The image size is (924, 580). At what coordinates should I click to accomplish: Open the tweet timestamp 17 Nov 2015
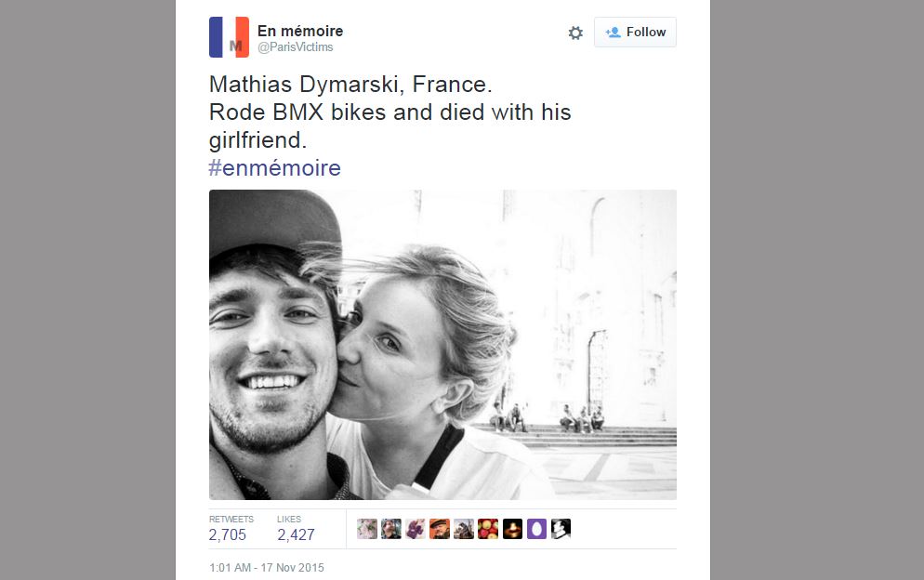(x=266, y=567)
